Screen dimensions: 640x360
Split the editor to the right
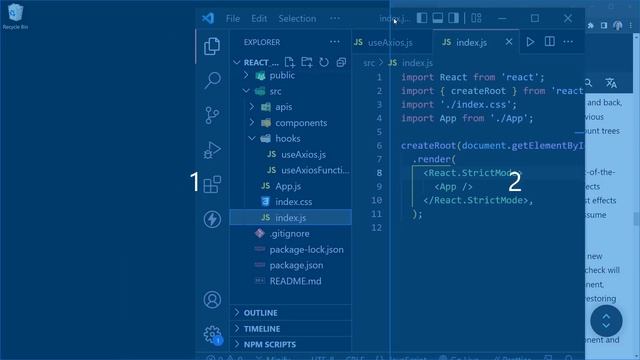(x=550, y=42)
